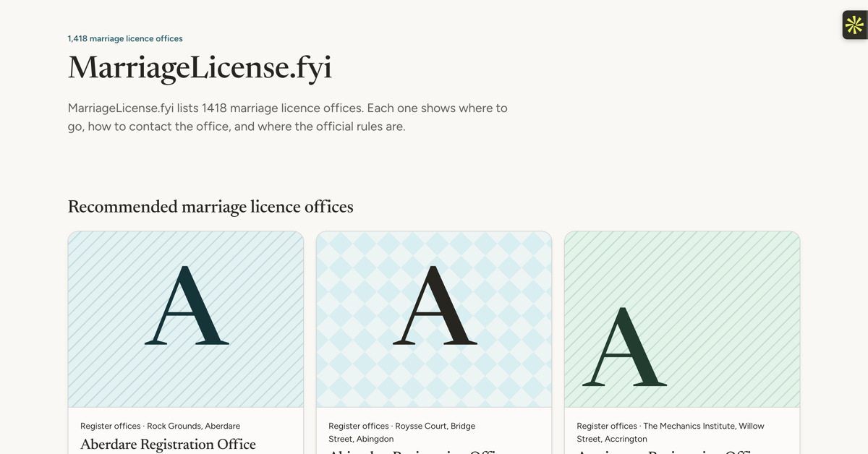The width and height of the screenshot is (868, 454).
Task: Open the Aberdare Registration Office title link
Action: [168, 444]
